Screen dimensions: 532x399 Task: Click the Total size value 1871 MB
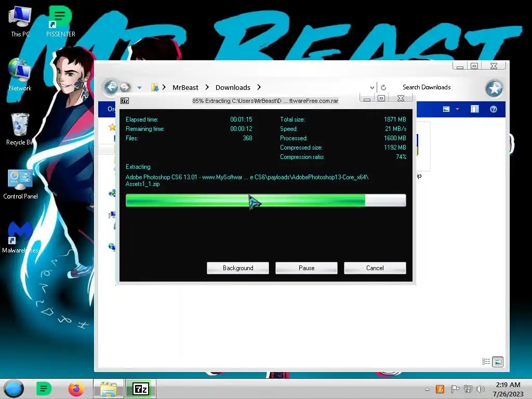(395, 119)
